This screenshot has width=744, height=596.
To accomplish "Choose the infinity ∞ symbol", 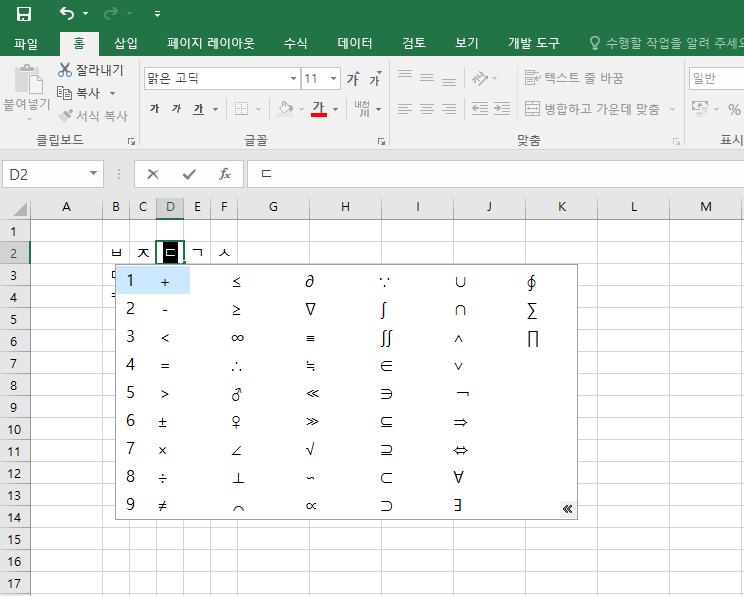I will tap(237, 338).
